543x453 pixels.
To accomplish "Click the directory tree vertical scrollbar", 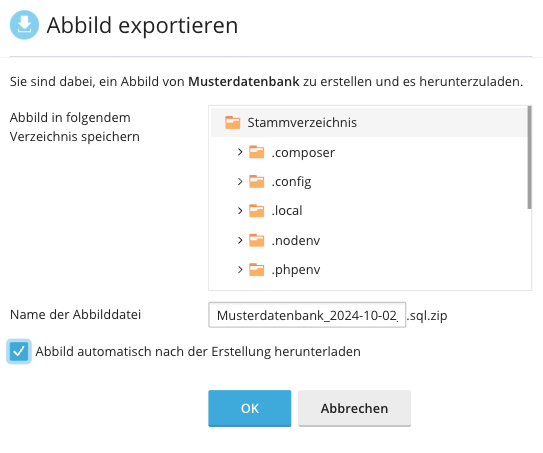I will tap(529, 158).
